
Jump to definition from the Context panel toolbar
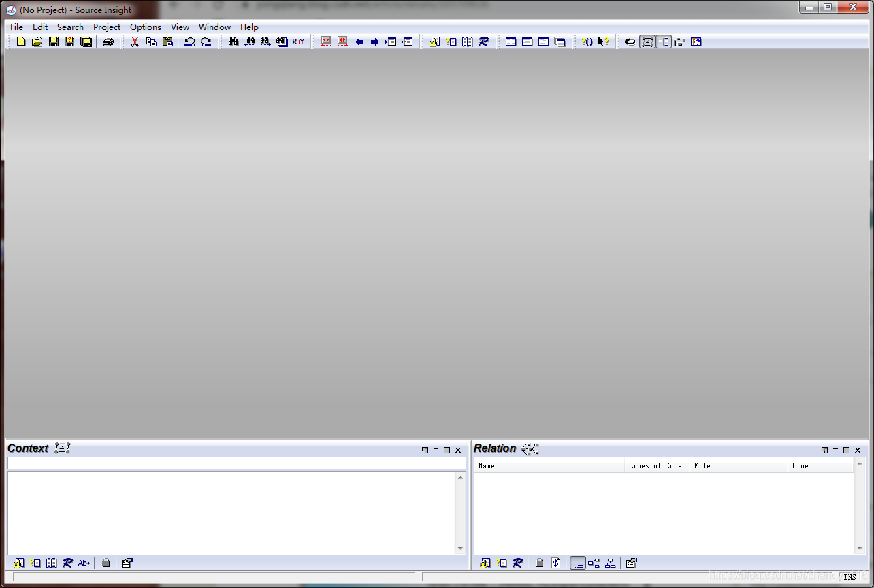click(19, 563)
